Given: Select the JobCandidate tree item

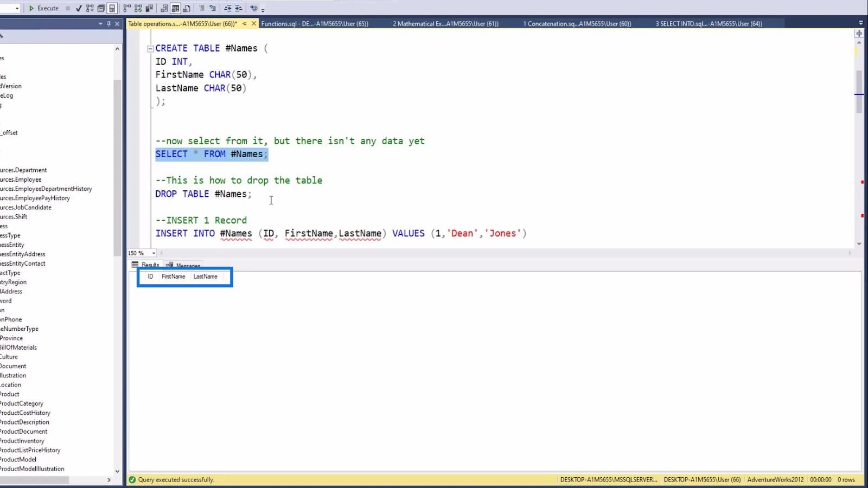Looking at the screenshot, I should 25,207.
